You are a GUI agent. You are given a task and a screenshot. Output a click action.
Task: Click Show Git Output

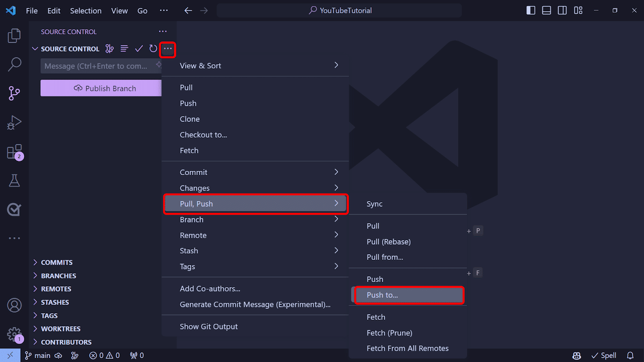pos(208,326)
